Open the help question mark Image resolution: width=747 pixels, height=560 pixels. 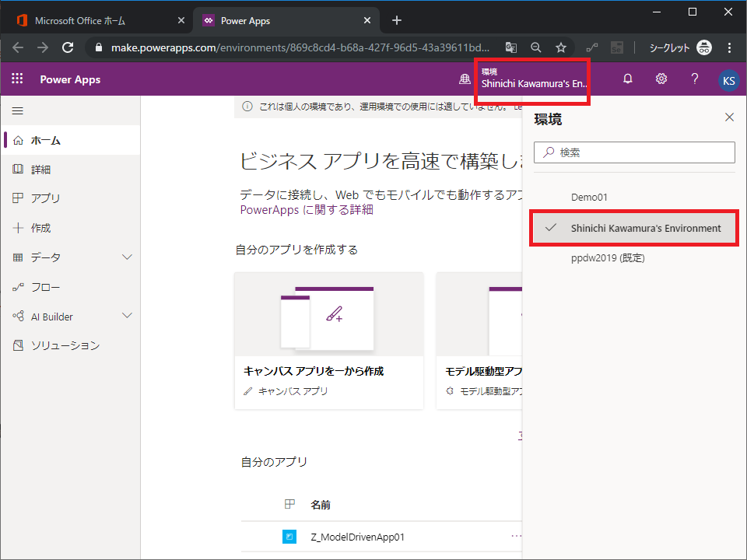(x=695, y=79)
